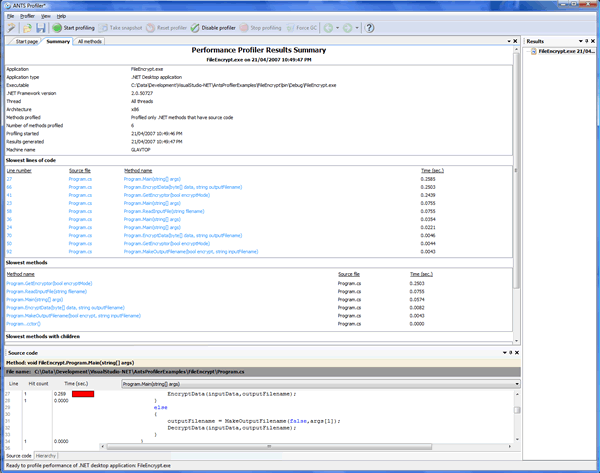Screen dimensions: 600x473
Task: Select FileEncrypt.exe entry in Results panel
Action: tap(563, 51)
